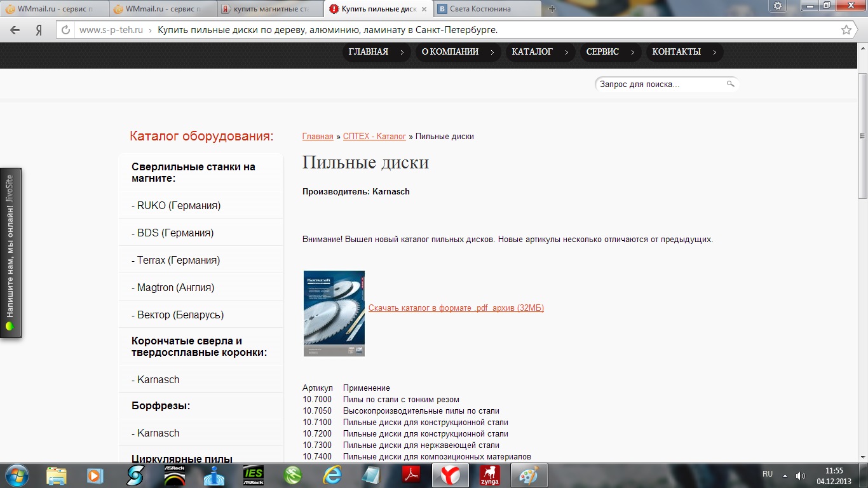Click the 'СПТЕХ - Каталог' breadcrumb link
868x488 pixels.
coord(374,137)
